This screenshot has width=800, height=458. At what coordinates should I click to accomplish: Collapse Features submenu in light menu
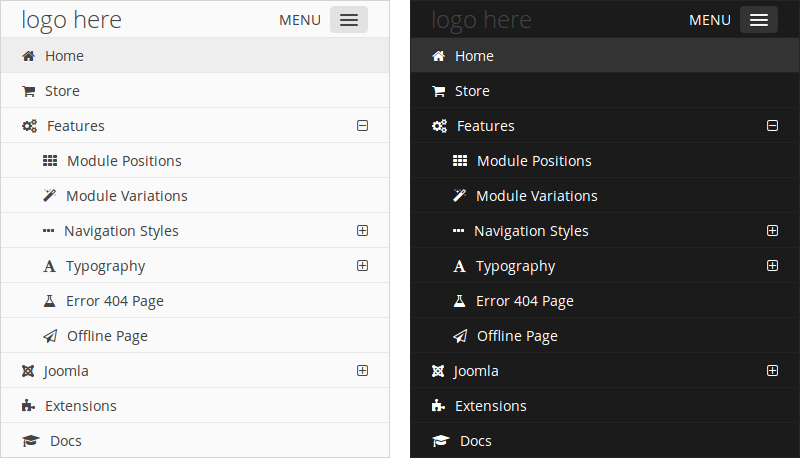click(x=362, y=125)
